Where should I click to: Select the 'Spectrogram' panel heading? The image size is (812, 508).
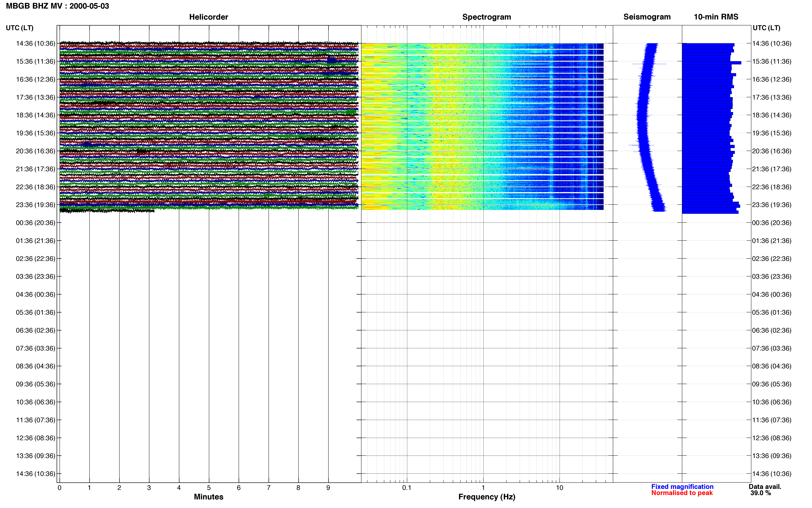[x=487, y=17]
